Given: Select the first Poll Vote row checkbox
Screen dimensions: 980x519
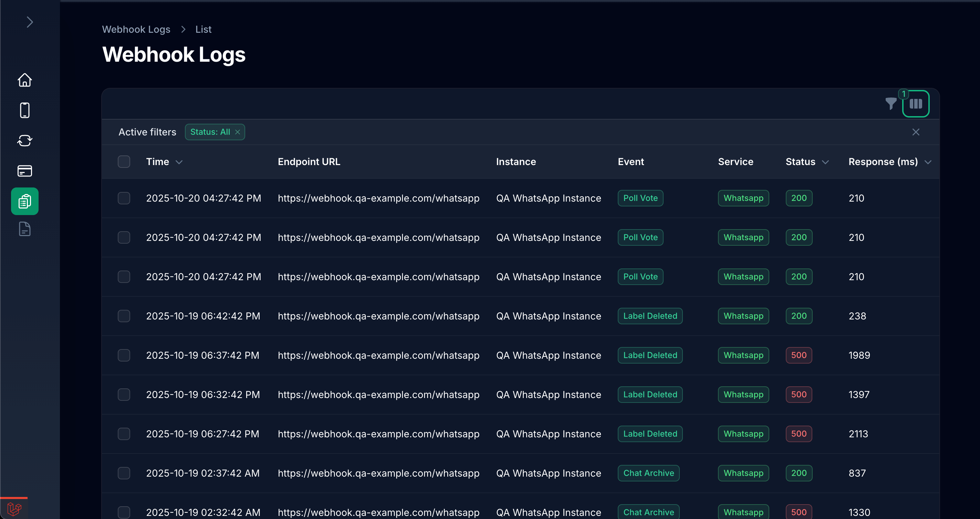Looking at the screenshot, I should coord(124,199).
